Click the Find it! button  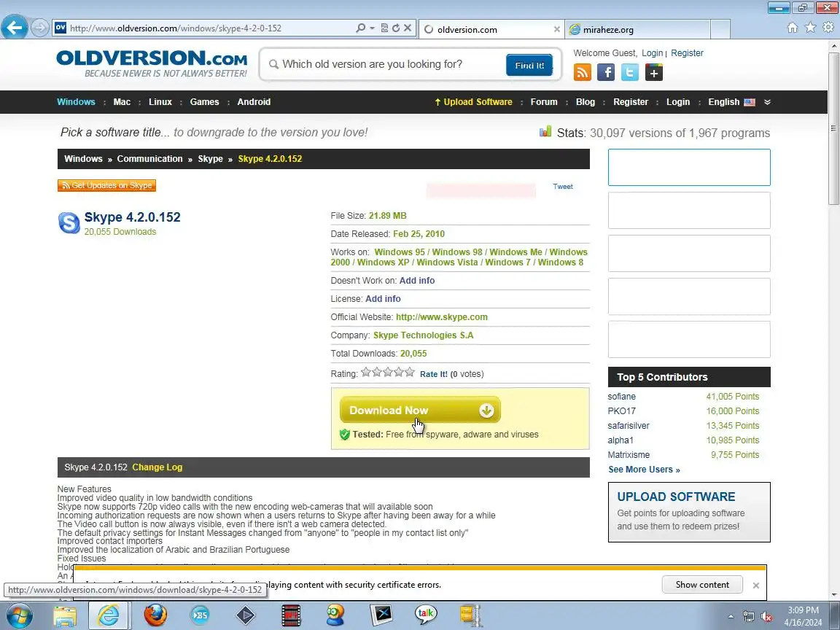529,66
